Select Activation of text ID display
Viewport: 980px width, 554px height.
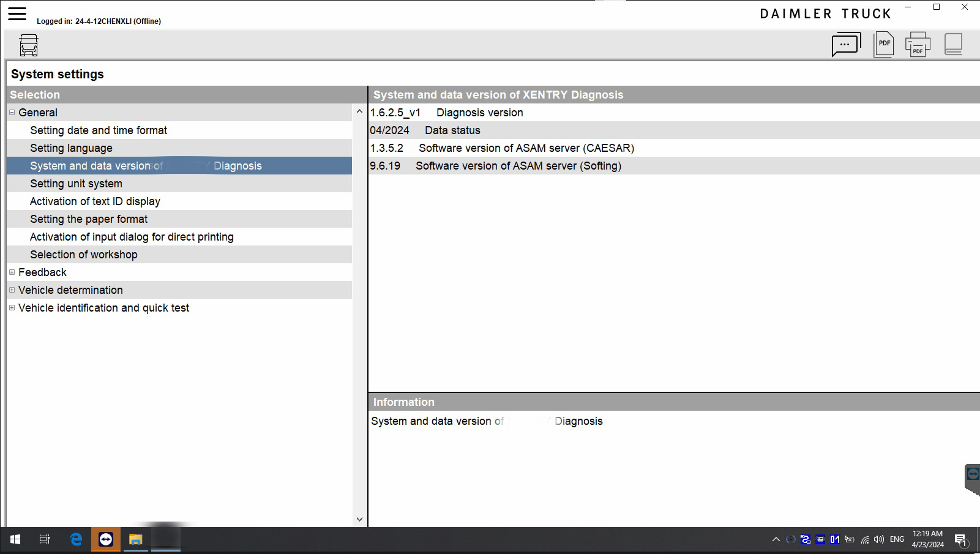179,201
